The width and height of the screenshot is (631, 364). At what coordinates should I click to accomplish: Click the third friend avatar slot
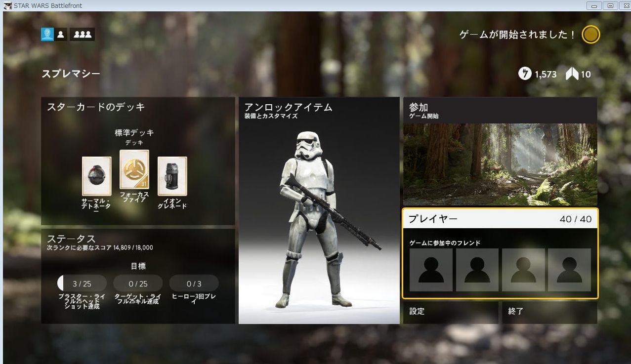[523, 270]
